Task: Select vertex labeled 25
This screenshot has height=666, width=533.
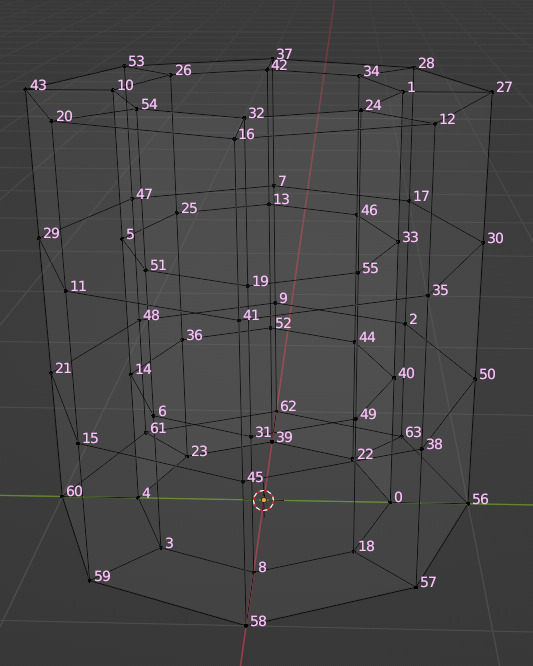Action: click(x=177, y=213)
